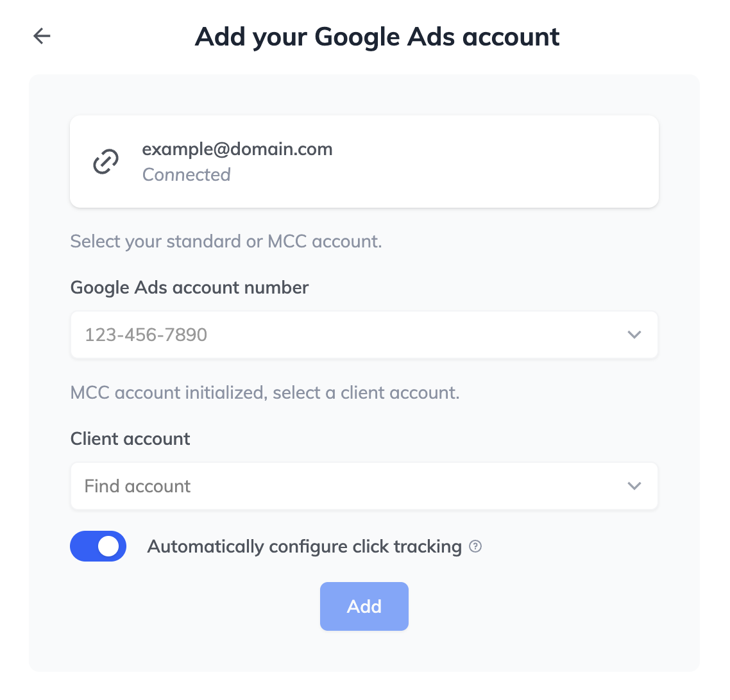Click the "Select your standard or MCC account" hint
Image resolution: width=730 pixels, height=700 pixels.
pos(226,242)
